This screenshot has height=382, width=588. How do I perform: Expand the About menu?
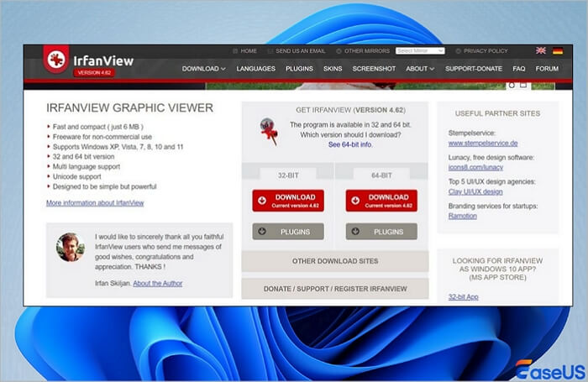tap(420, 69)
